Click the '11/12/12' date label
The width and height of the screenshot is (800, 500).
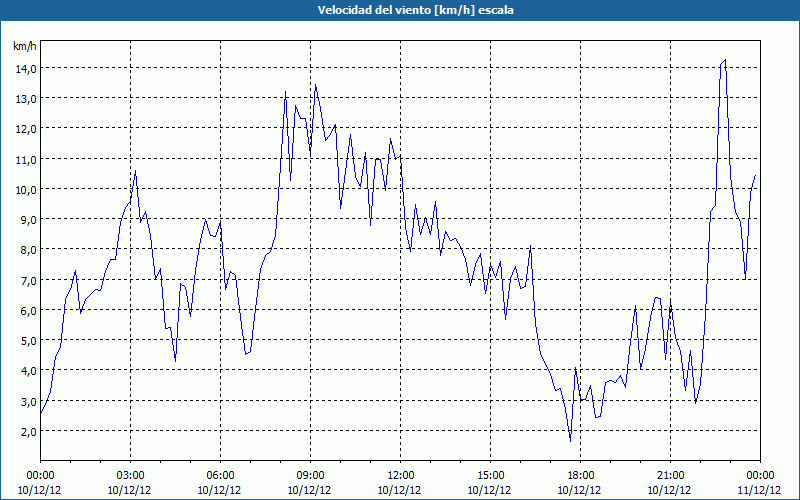[x=760, y=490]
